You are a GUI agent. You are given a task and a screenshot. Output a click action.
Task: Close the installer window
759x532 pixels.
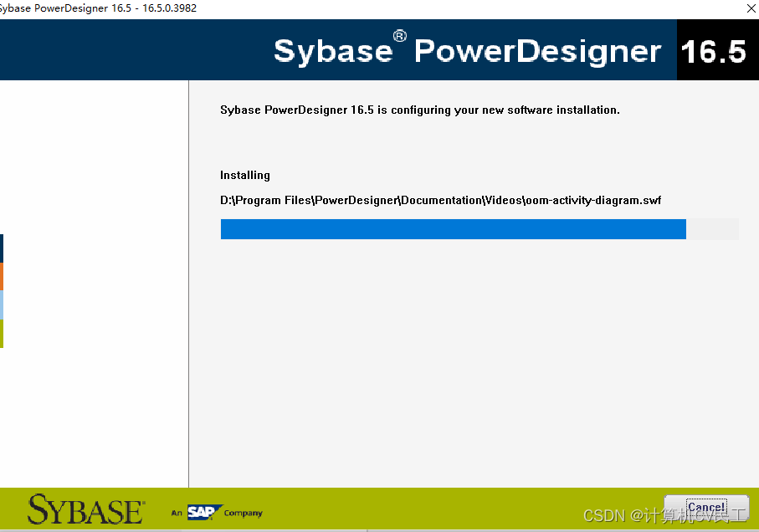tap(751, 8)
